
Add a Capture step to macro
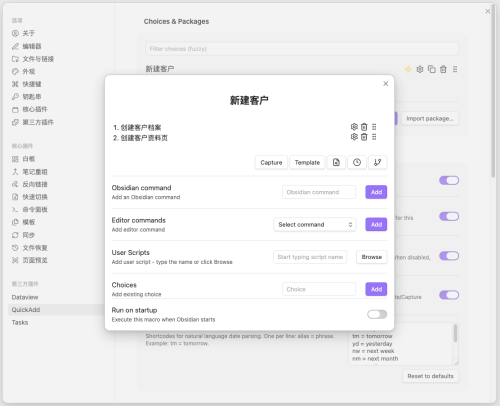(271, 162)
